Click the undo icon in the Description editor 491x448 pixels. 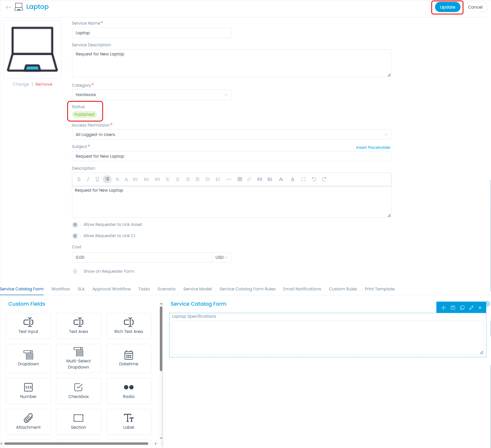pos(314,179)
